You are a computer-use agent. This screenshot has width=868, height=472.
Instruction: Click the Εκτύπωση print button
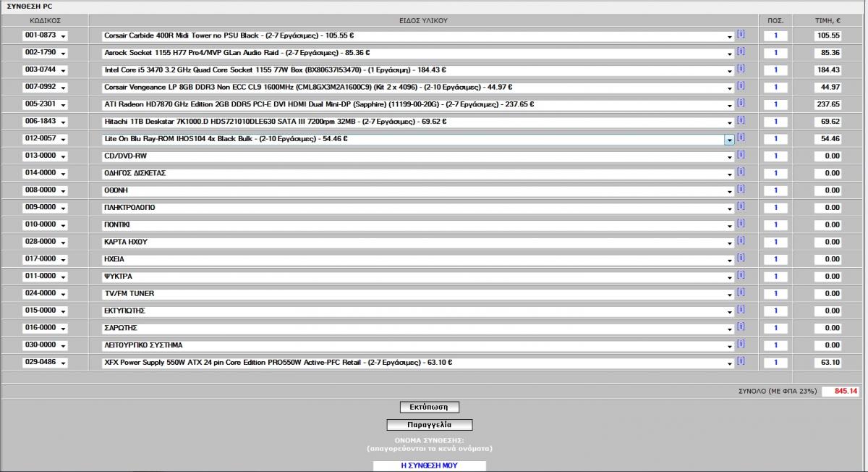[430, 407]
